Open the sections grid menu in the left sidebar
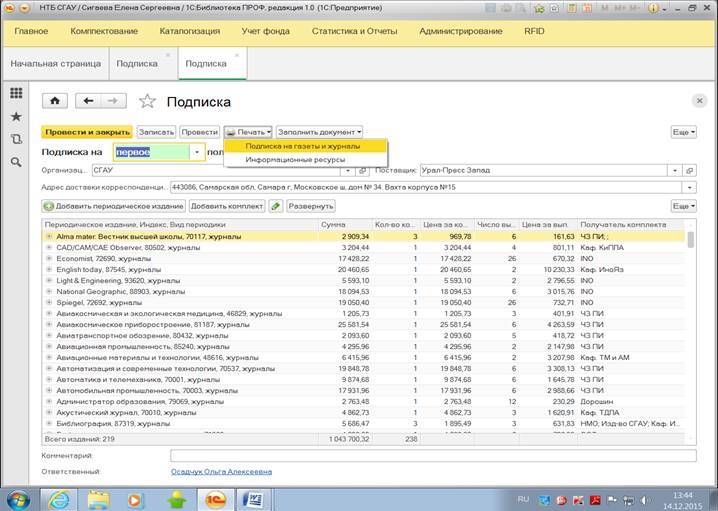The height and width of the screenshot is (511, 718). (x=16, y=93)
